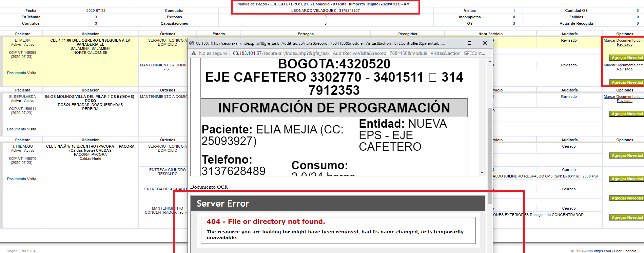Image resolution: width=644 pixels, height=253 pixels.
Task: Click the 'Actas de Recogida' summary label
Action: [x=576, y=23]
